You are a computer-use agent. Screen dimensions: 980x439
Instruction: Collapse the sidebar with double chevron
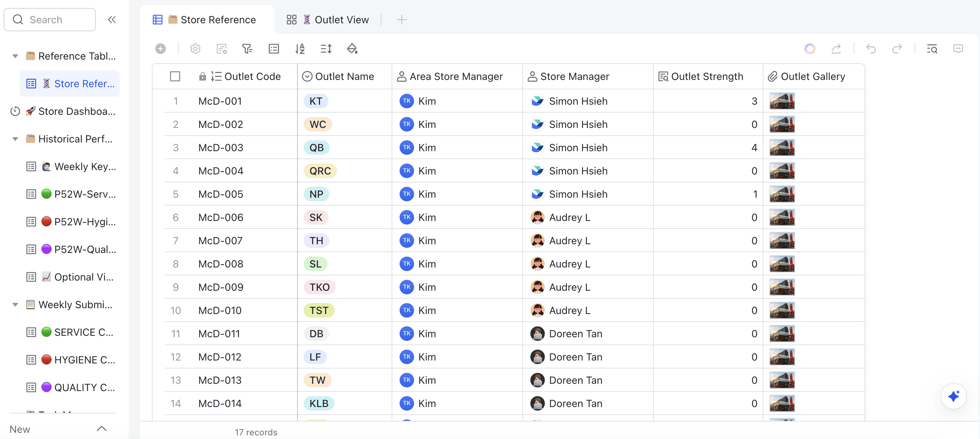(112, 20)
